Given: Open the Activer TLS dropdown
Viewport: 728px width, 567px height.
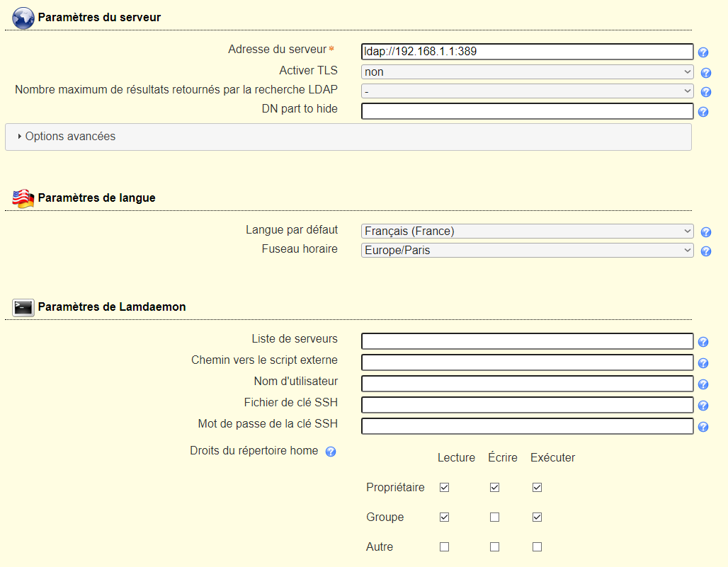Looking at the screenshot, I should [527, 71].
